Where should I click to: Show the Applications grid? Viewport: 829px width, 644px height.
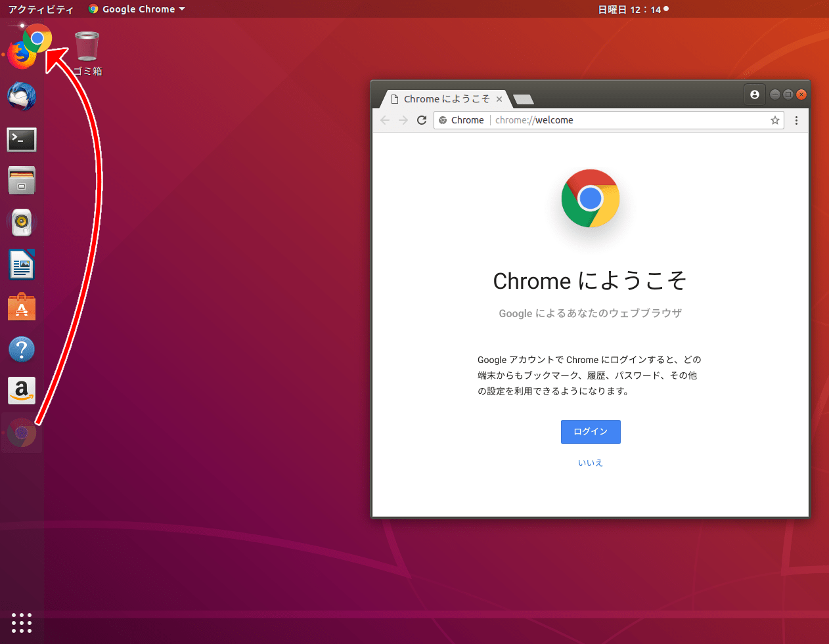(22, 623)
